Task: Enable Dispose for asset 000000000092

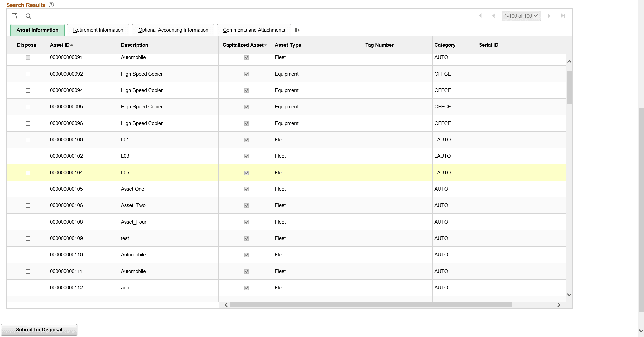Action: click(28, 74)
